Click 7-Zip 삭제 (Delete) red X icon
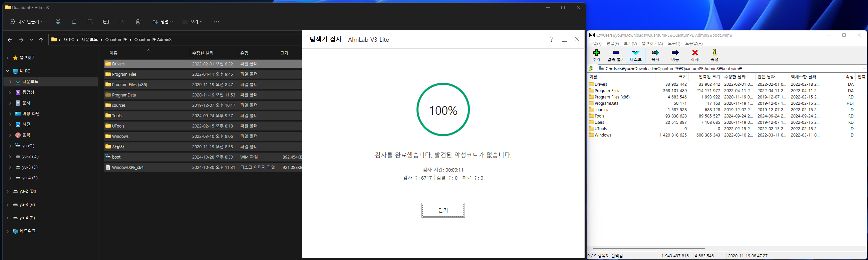This screenshot has width=868, height=260. tap(695, 55)
